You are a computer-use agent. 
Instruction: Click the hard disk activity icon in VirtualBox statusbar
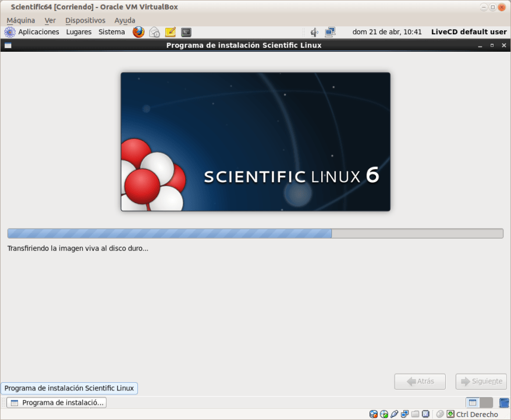372,414
